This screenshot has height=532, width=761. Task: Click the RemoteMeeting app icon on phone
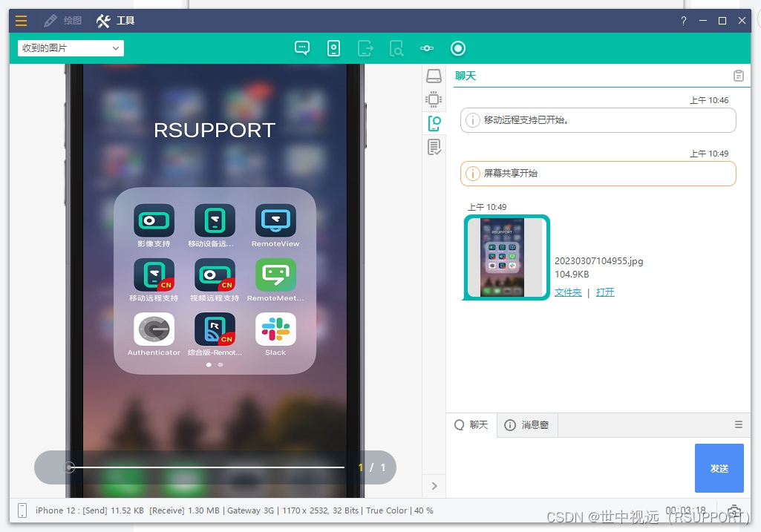point(275,275)
